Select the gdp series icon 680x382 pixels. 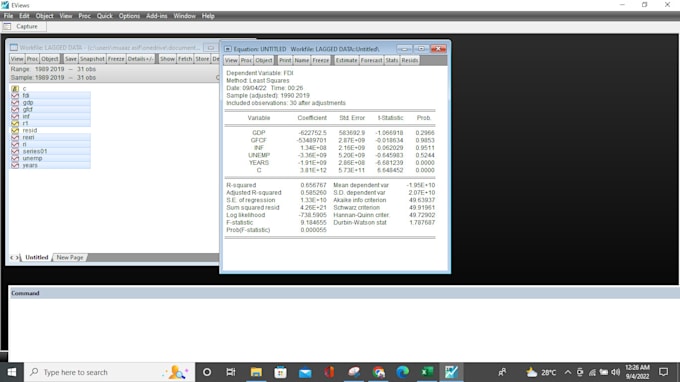point(15,102)
